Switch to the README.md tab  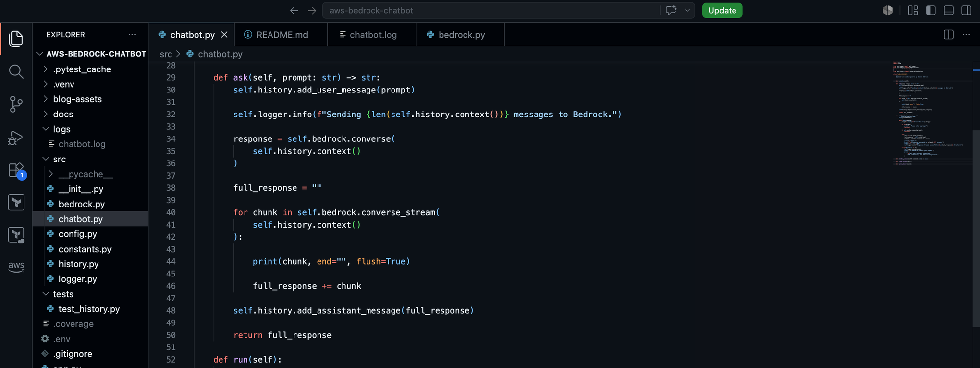point(281,34)
